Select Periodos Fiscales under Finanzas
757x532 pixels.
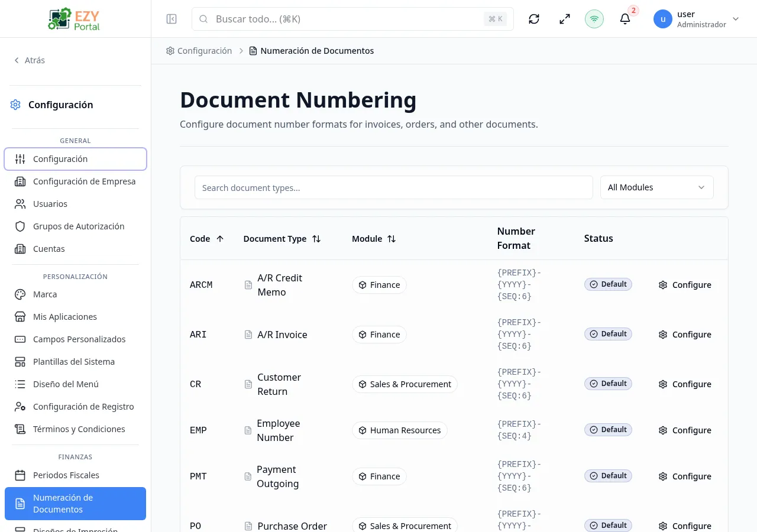(75, 475)
